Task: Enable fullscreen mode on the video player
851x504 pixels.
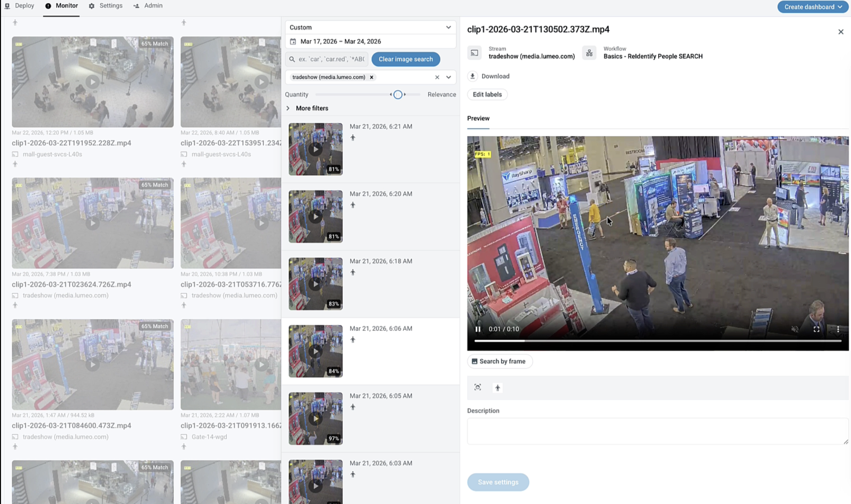Action: [816, 329]
